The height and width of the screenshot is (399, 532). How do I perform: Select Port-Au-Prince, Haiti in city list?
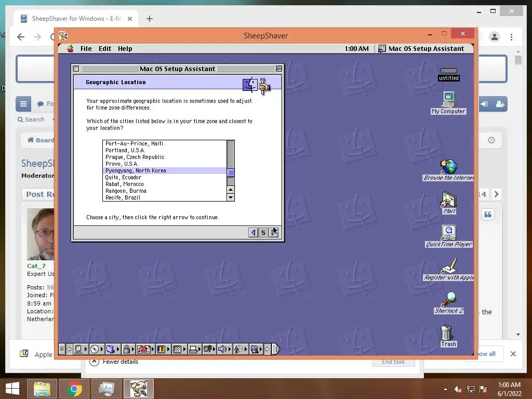click(x=165, y=143)
